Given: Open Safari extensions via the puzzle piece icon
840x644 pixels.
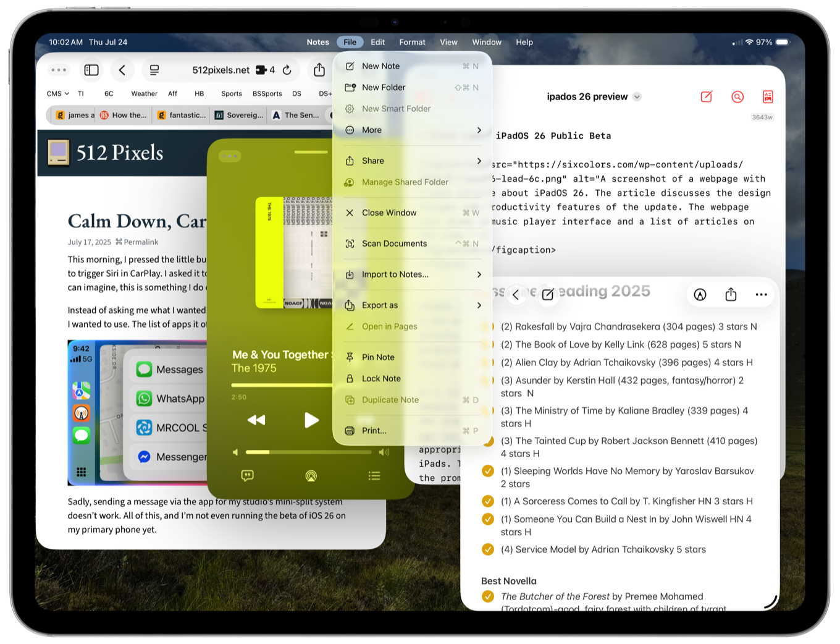Looking at the screenshot, I should click(x=260, y=70).
